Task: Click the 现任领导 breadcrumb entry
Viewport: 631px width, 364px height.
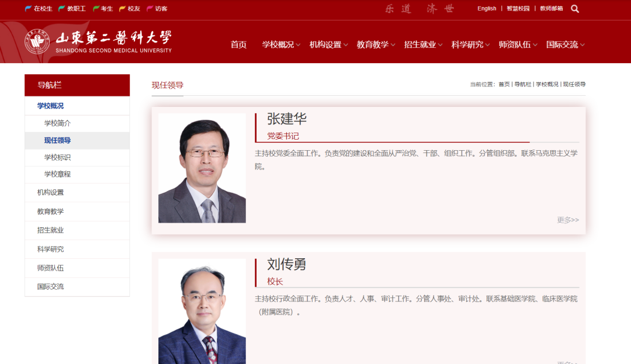Action: 573,84
